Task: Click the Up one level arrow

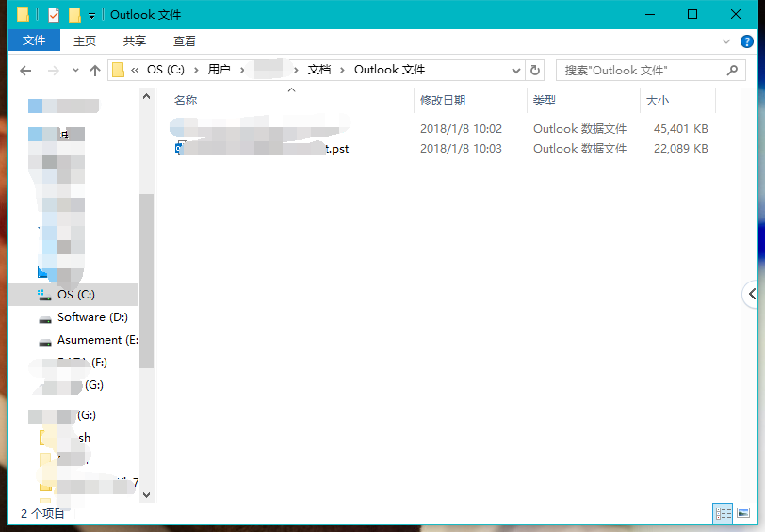Action: coord(94,71)
